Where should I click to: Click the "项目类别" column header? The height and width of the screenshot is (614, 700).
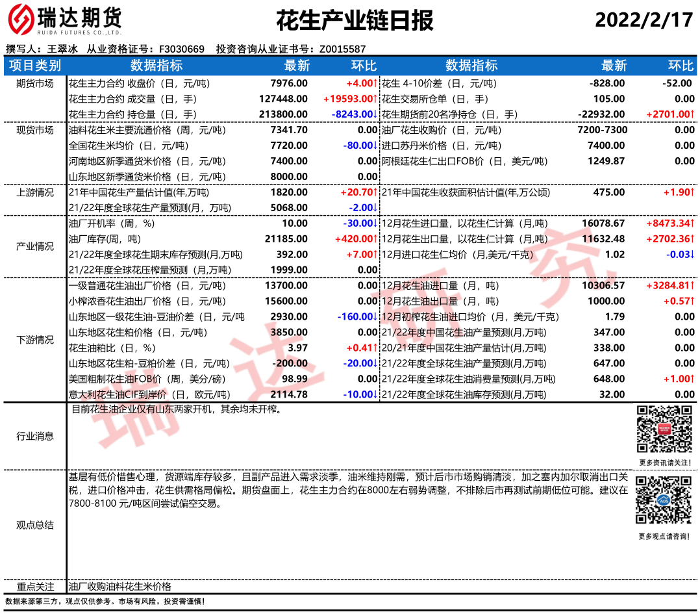point(36,65)
